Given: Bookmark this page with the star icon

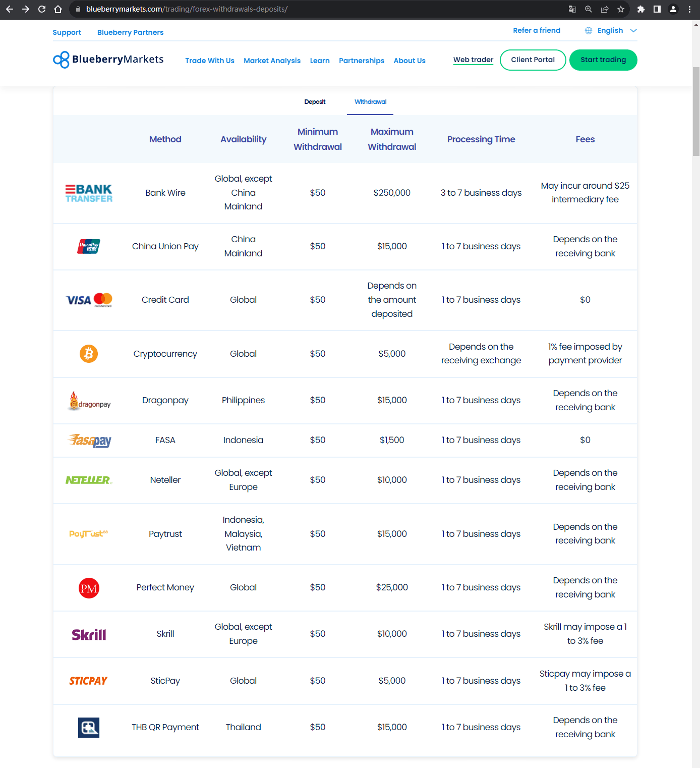Looking at the screenshot, I should pyautogui.click(x=621, y=9).
